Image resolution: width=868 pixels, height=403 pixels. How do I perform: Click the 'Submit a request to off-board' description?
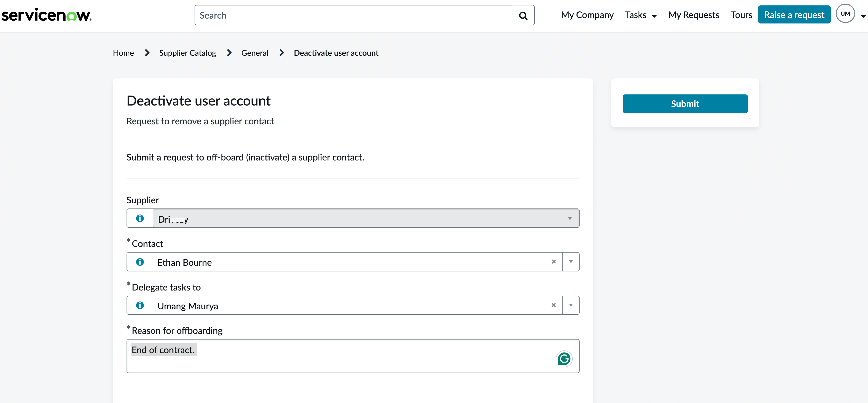[245, 157]
